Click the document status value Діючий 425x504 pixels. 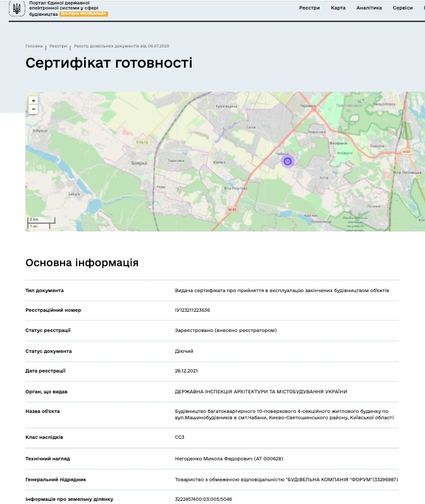point(184,351)
